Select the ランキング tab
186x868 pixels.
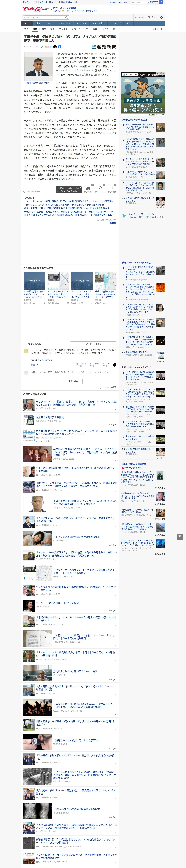tap(115, 24)
